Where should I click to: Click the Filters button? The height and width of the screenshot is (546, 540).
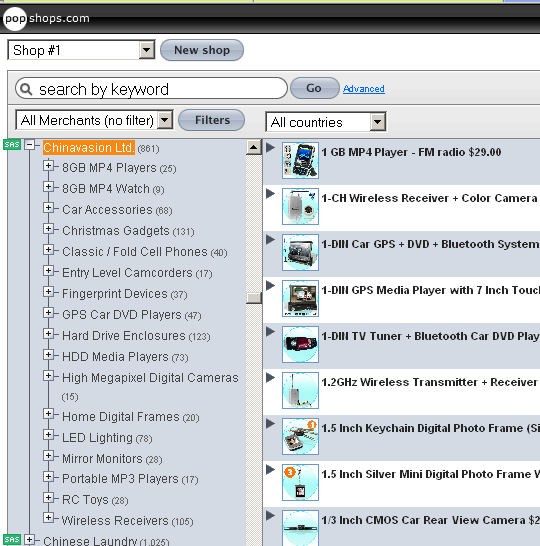[x=212, y=120]
